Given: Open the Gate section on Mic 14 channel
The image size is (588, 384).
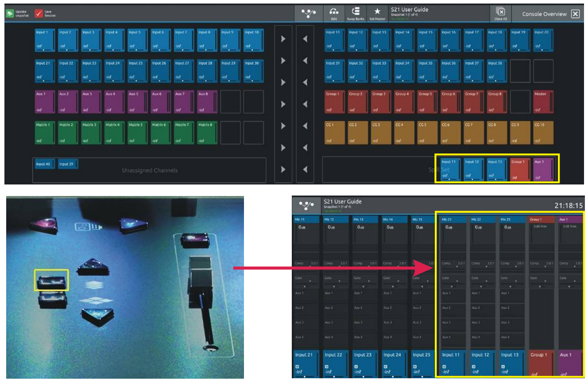Looking at the screenshot, I should pyautogui.click(x=395, y=280).
